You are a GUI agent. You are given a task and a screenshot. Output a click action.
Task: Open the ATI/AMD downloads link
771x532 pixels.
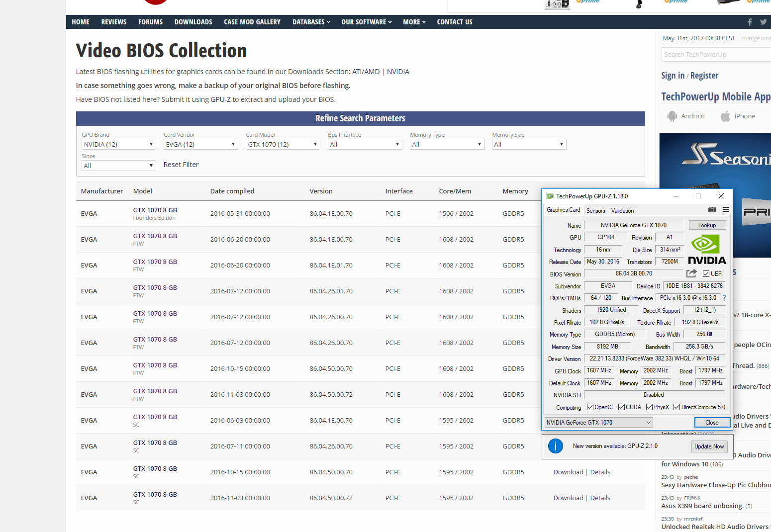point(366,72)
